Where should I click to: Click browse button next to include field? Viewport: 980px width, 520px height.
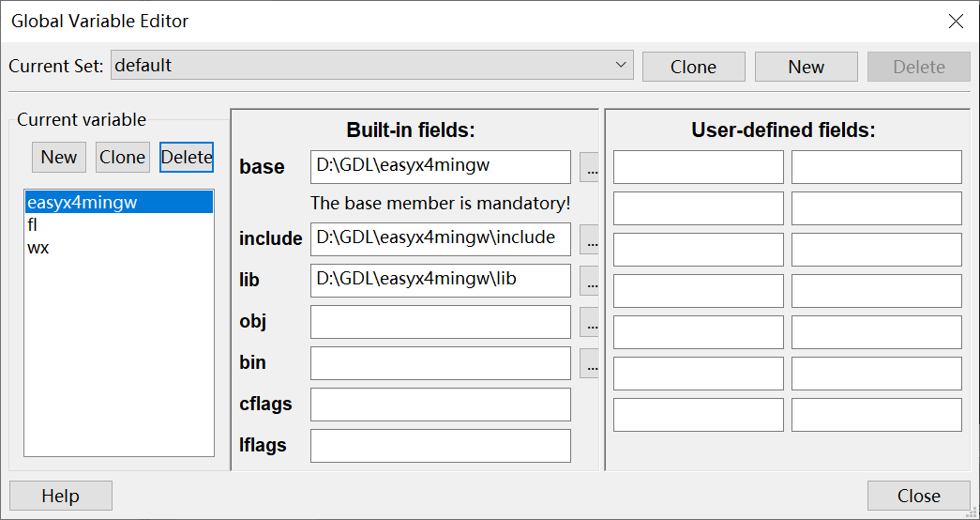click(x=590, y=239)
